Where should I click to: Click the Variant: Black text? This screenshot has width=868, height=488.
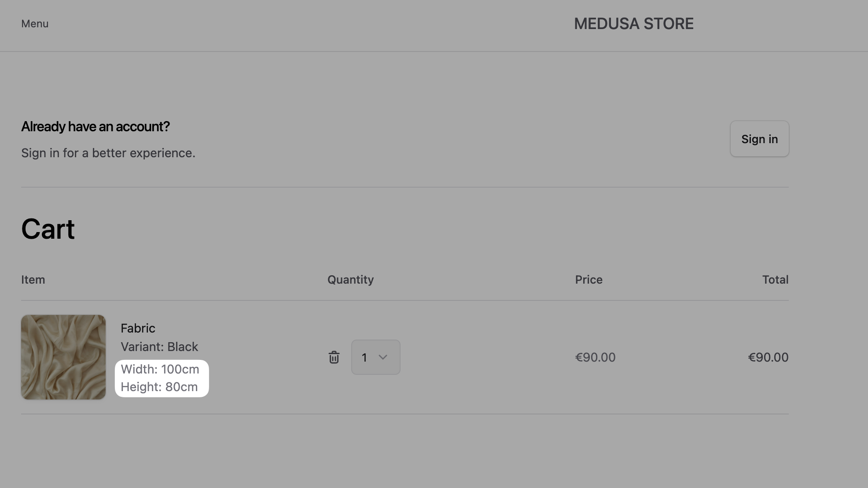tap(159, 347)
